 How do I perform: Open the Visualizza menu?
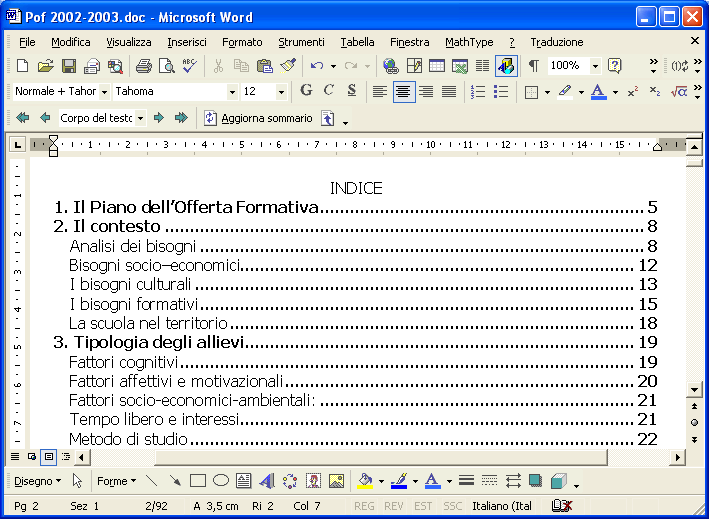[x=129, y=42]
